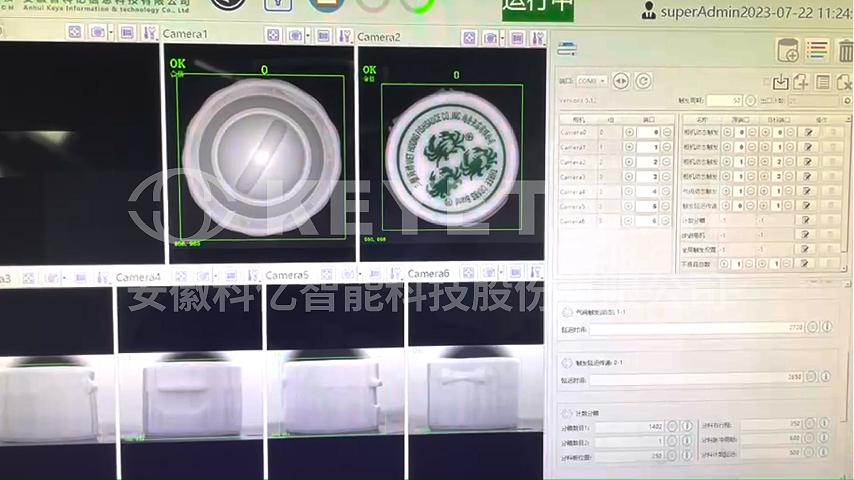
Task: Click capture camera icon left of Camera1 label
Action: coord(98,33)
